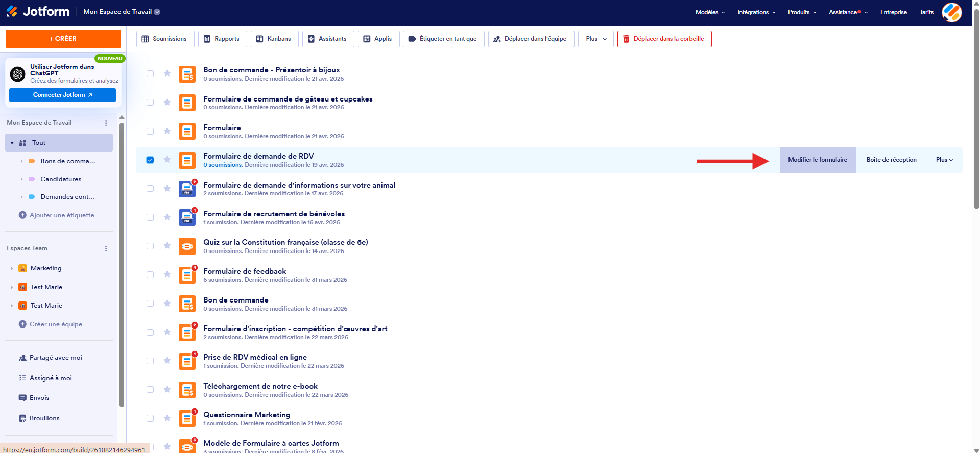
Task: Collapse the Tout folder tree
Action: click(12, 143)
